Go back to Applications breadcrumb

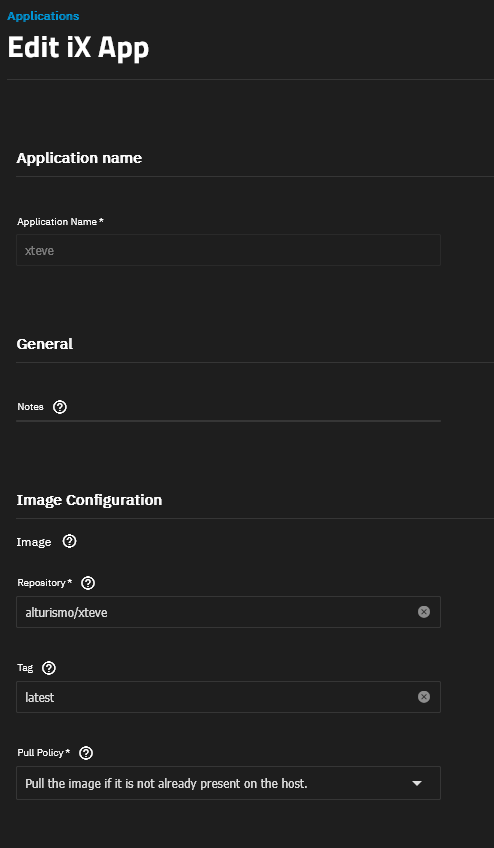click(43, 16)
